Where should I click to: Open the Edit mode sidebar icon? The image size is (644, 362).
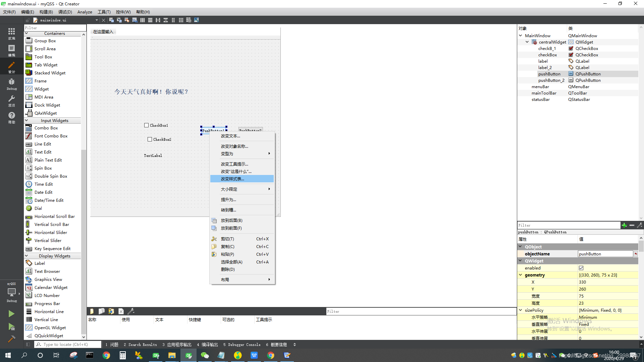pyautogui.click(x=11, y=50)
